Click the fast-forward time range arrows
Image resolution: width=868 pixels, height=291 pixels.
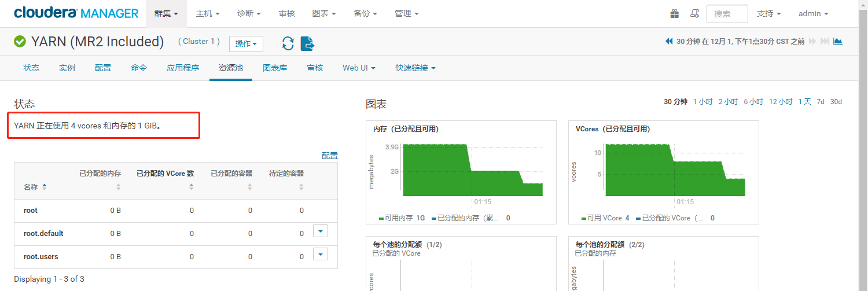[812, 42]
